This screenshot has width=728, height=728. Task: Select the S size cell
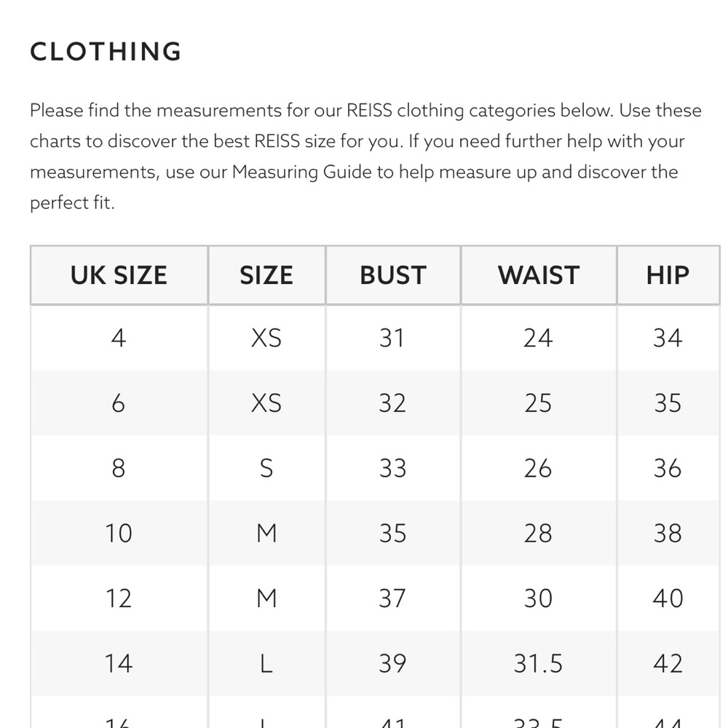pos(266,468)
